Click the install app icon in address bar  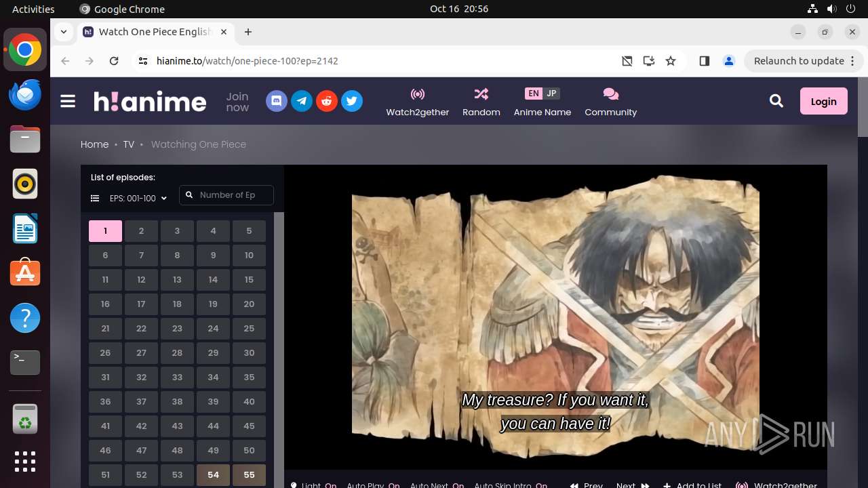coord(649,61)
